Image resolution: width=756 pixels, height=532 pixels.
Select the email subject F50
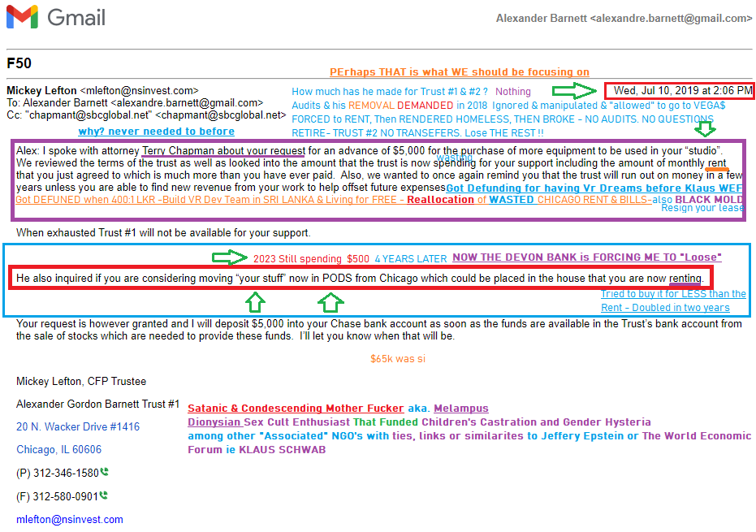click(19, 63)
